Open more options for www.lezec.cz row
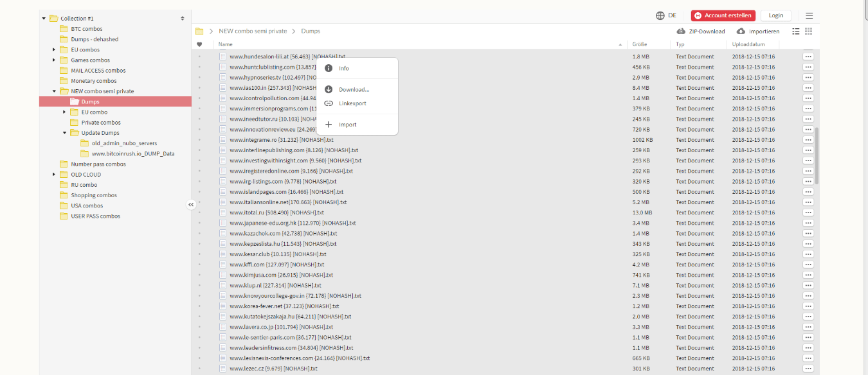The width and height of the screenshot is (868, 375). pyautogui.click(x=808, y=369)
